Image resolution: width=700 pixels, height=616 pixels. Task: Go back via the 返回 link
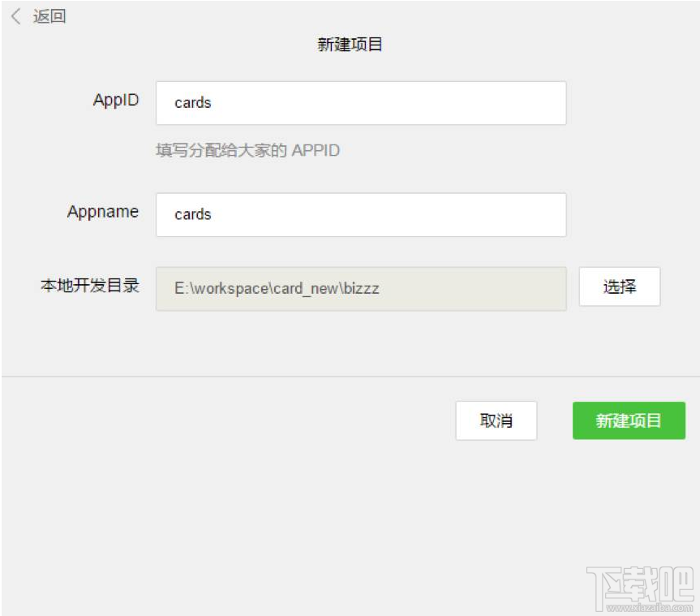(x=49, y=16)
